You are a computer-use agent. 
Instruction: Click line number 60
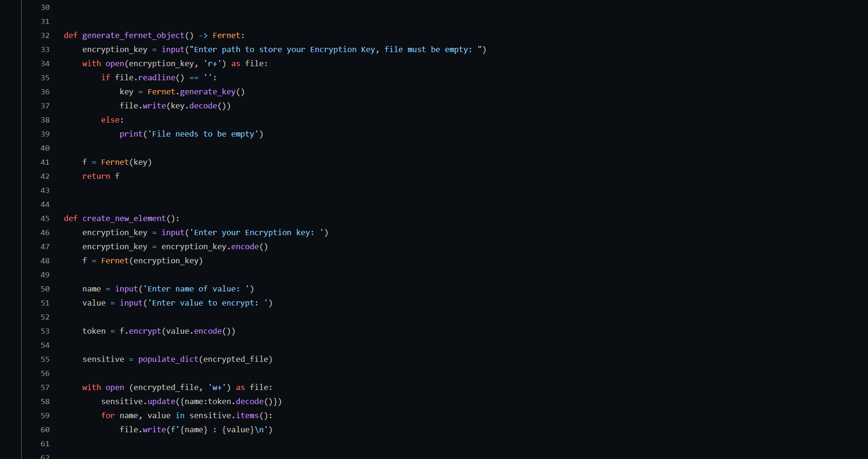click(45, 430)
